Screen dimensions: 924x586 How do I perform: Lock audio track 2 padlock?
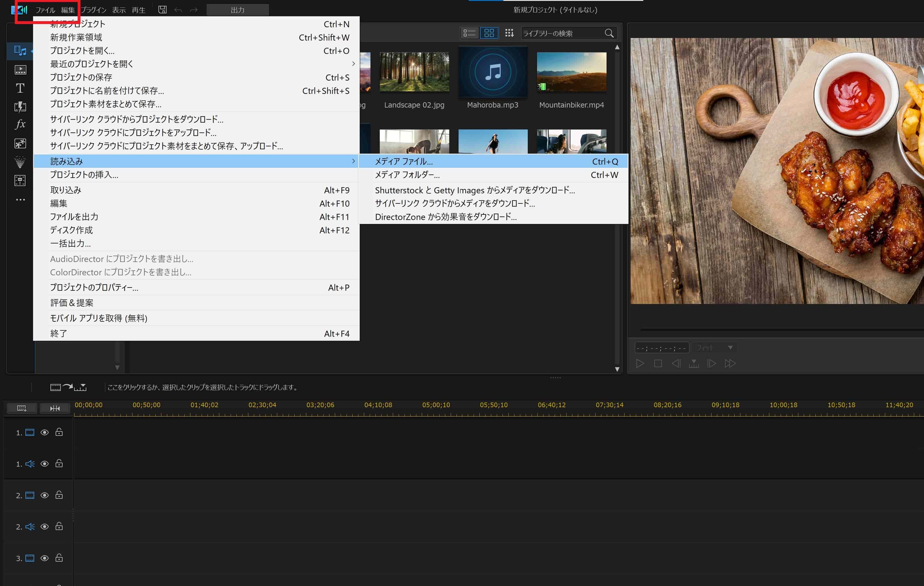pos(59,527)
